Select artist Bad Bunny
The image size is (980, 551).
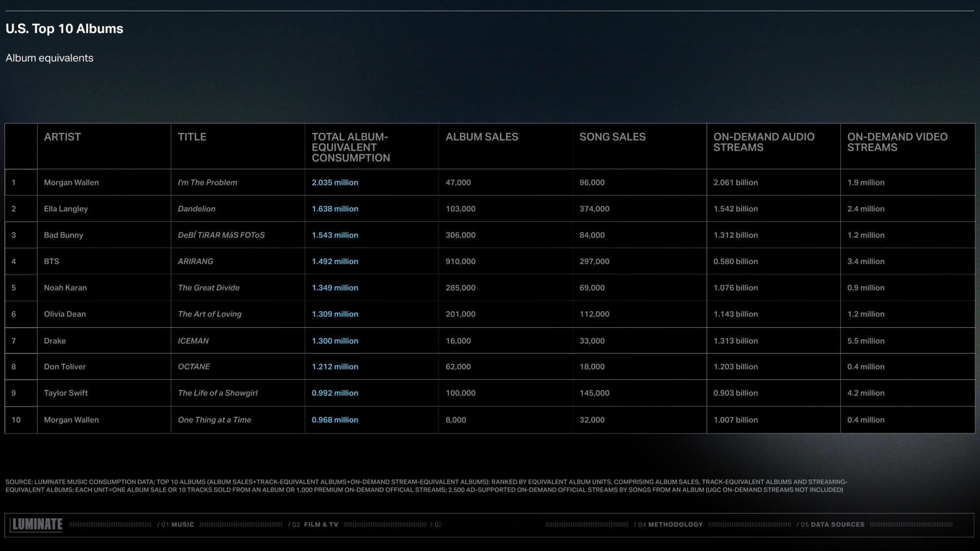point(63,235)
